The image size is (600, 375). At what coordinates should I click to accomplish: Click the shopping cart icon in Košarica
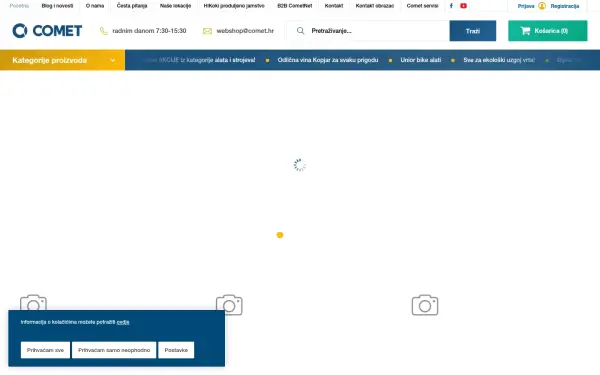[x=525, y=31]
